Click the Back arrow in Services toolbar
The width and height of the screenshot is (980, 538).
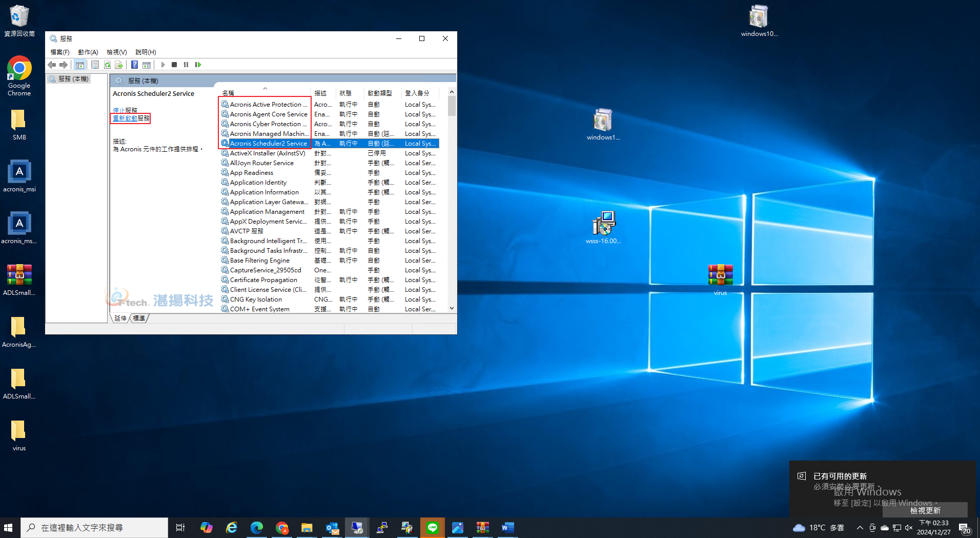tap(52, 65)
